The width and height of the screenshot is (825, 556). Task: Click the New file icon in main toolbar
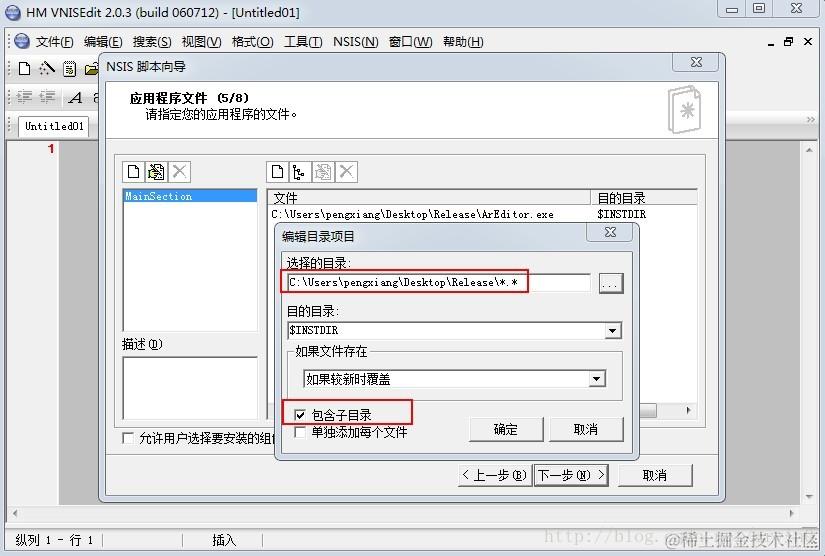point(24,68)
